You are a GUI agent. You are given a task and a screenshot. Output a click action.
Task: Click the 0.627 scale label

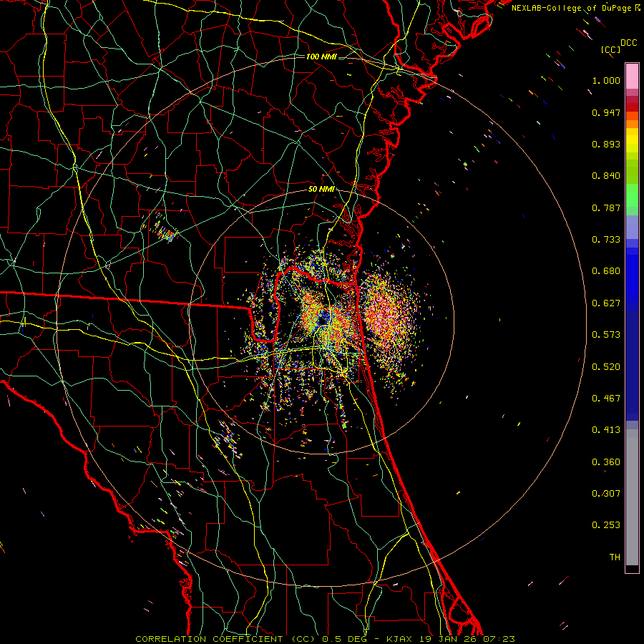tap(606, 303)
